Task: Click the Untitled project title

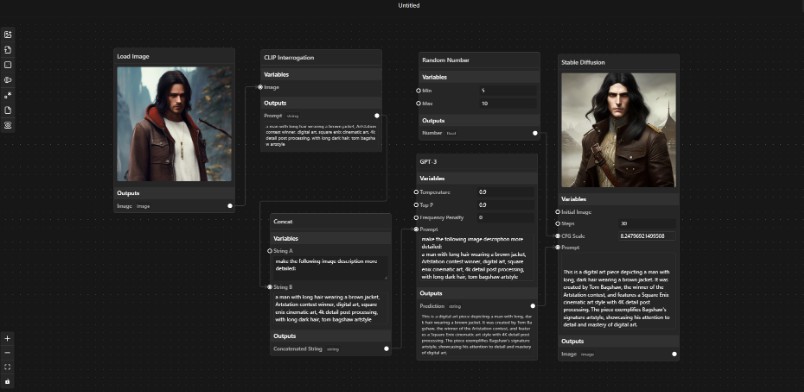Action: coord(409,6)
